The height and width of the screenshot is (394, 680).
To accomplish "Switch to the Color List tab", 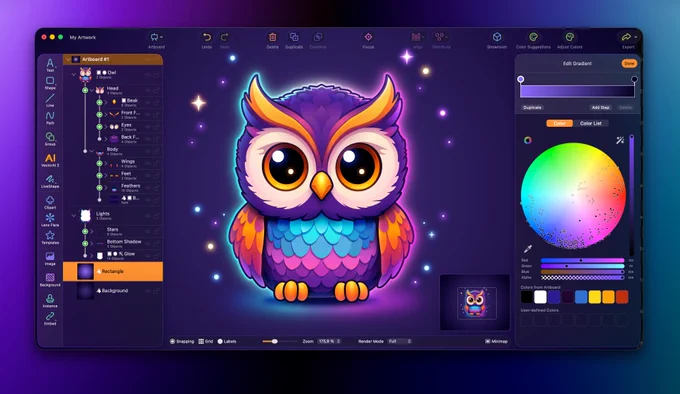I will [591, 124].
